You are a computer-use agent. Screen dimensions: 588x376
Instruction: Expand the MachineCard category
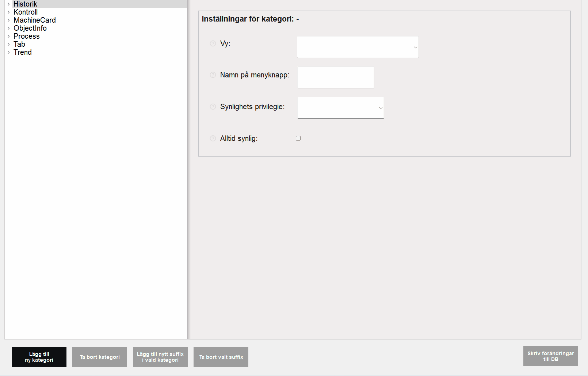point(9,20)
